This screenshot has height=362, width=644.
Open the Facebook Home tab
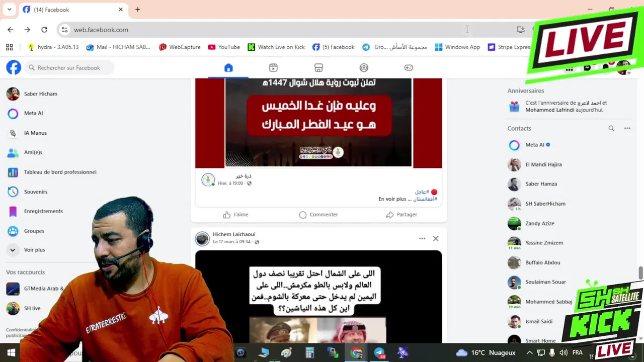228,68
